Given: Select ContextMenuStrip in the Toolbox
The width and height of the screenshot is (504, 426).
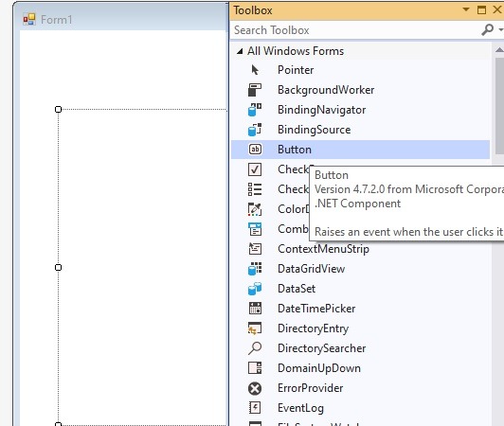Looking at the screenshot, I should coord(323,249).
